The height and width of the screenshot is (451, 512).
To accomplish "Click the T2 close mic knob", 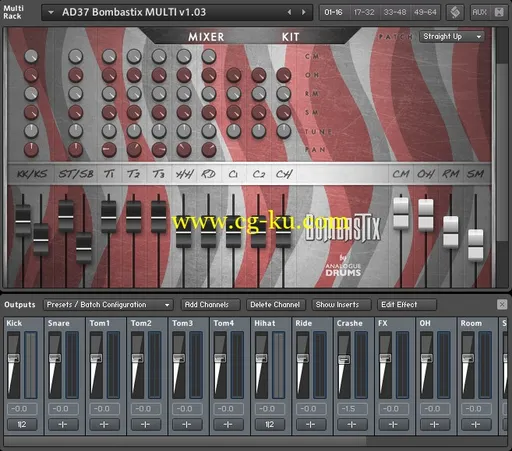I will tap(134, 56).
